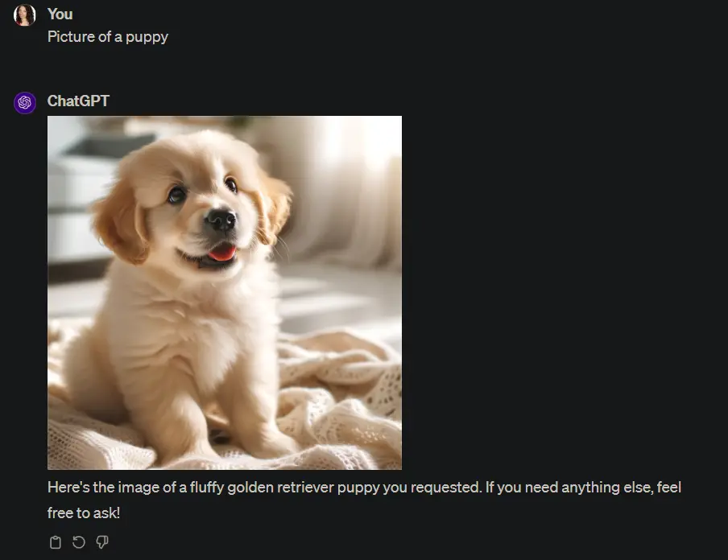Click the purple ChatGPT logo avatar
The width and height of the screenshot is (728, 560).
[25, 102]
